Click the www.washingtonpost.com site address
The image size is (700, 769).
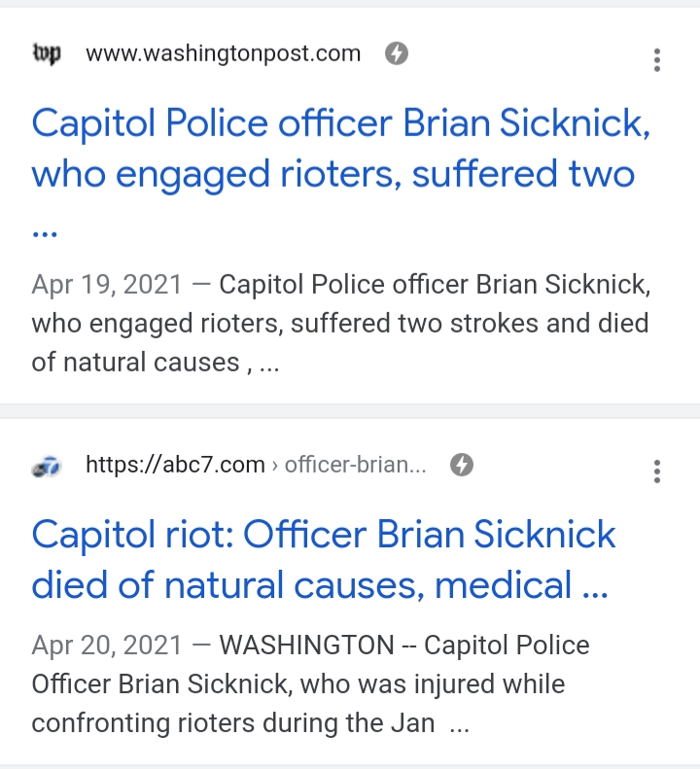[x=223, y=53]
